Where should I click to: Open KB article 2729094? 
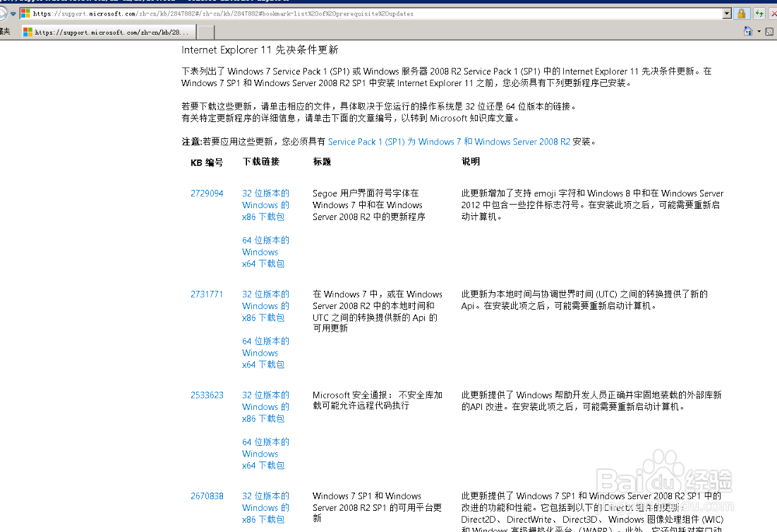(x=207, y=193)
